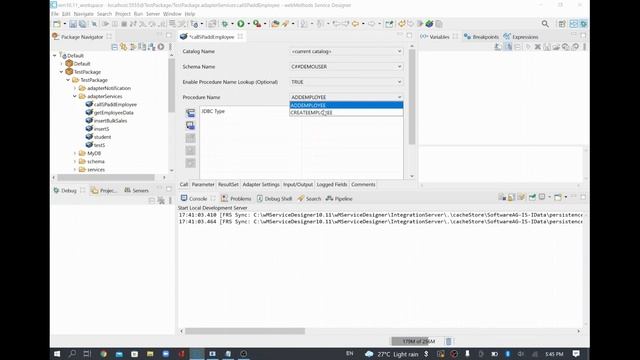Switch to the ResultSet tab

point(228,184)
